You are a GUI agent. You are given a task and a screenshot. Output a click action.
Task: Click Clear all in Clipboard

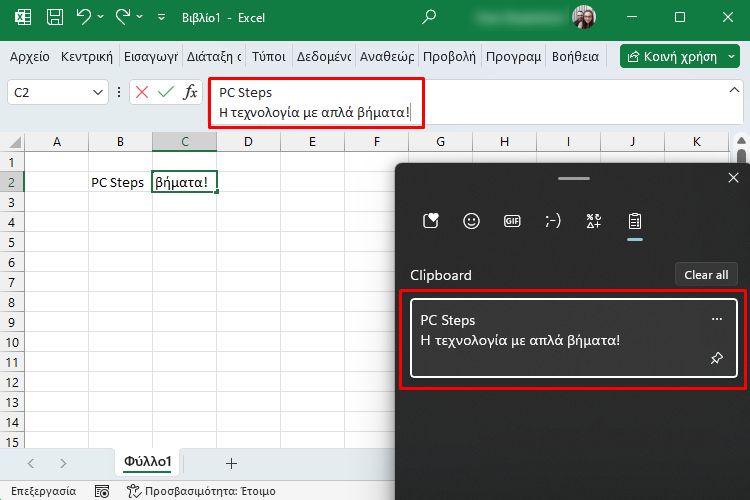706,275
